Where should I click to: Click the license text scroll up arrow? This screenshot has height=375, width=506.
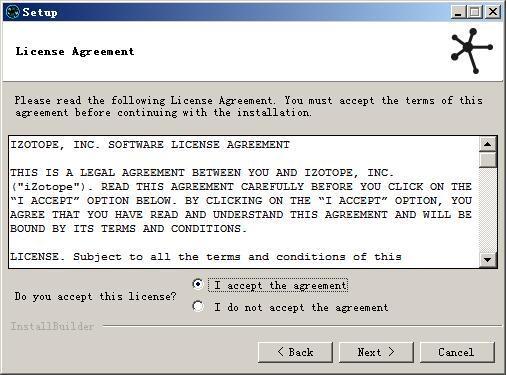click(x=487, y=144)
